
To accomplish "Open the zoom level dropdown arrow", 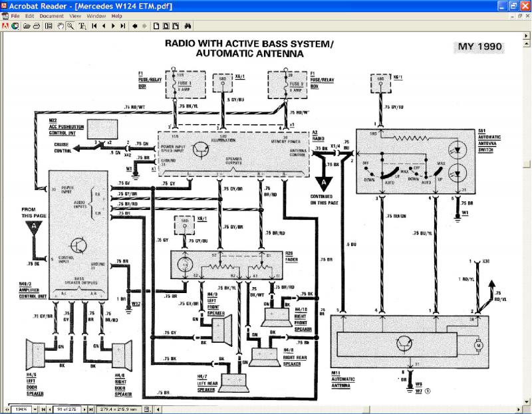I will pyautogui.click(x=35, y=409).
